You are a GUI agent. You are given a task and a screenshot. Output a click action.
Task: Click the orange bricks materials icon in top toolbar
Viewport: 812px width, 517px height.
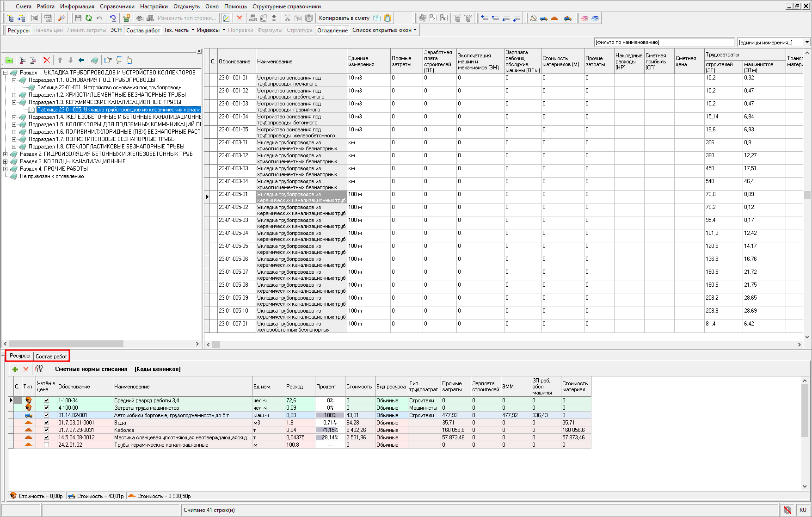tap(554, 18)
